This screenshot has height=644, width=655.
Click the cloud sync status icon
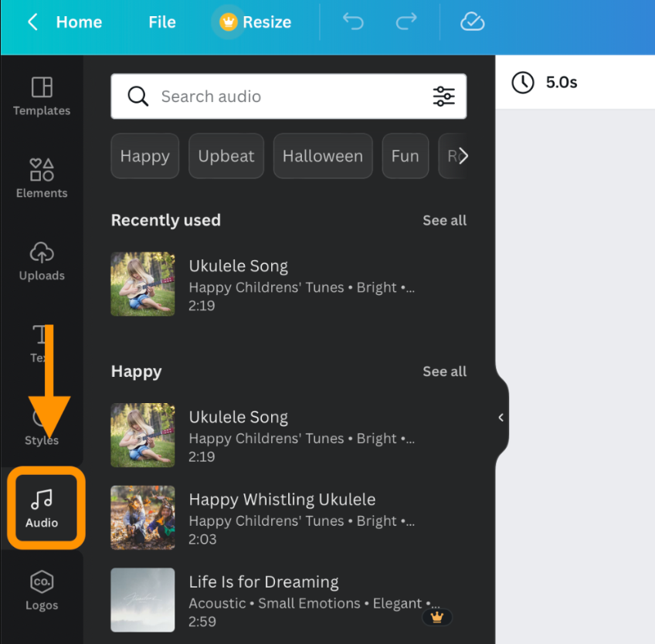472,22
